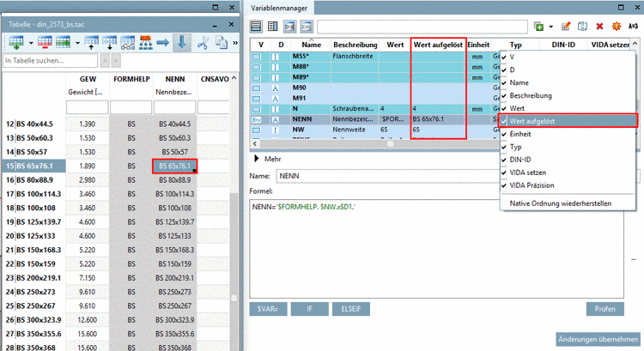
Task: Click the orange gear icon in Variablenmanager
Action: [615, 27]
